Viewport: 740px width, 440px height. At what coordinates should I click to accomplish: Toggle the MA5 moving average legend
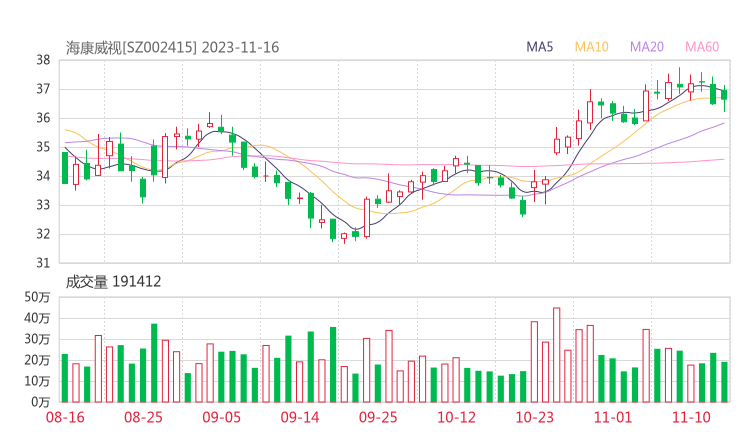[x=540, y=46]
